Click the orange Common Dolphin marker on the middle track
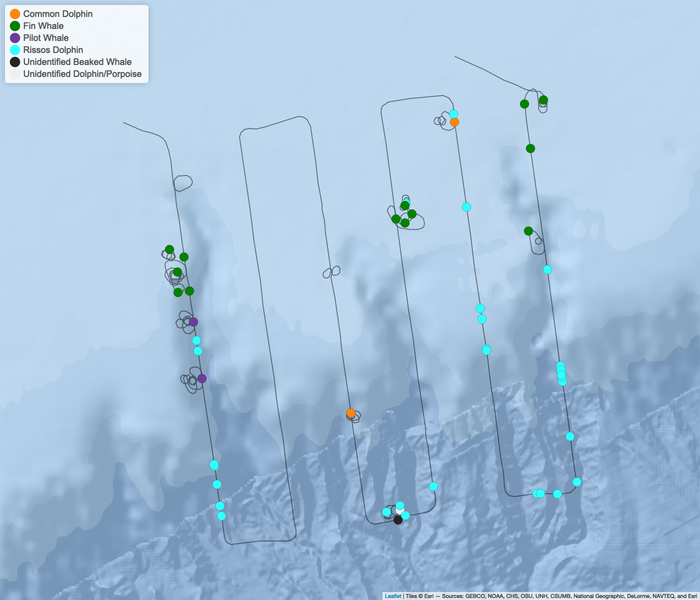 pyautogui.click(x=351, y=413)
